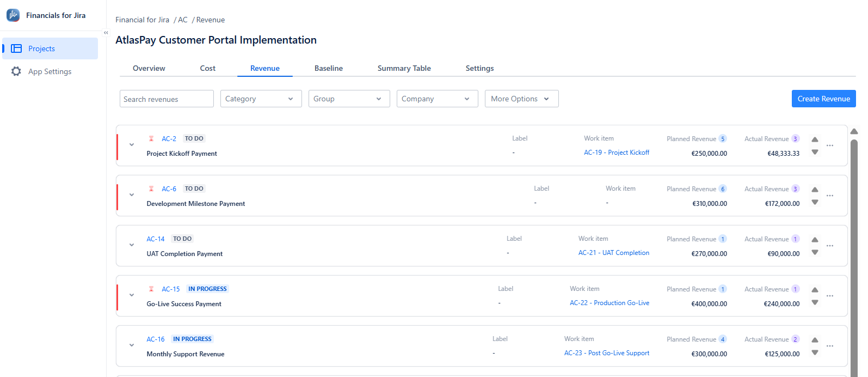The height and width of the screenshot is (377, 868).
Task: Open work item AC-23 - Post Go-Live Support
Action: (x=607, y=353)
